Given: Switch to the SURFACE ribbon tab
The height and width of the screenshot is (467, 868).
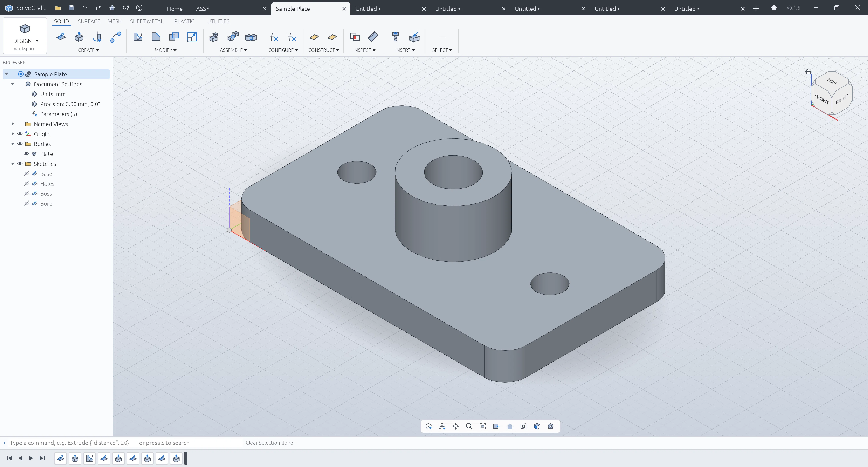Looking at the screenshot, I should pos(89,21).
